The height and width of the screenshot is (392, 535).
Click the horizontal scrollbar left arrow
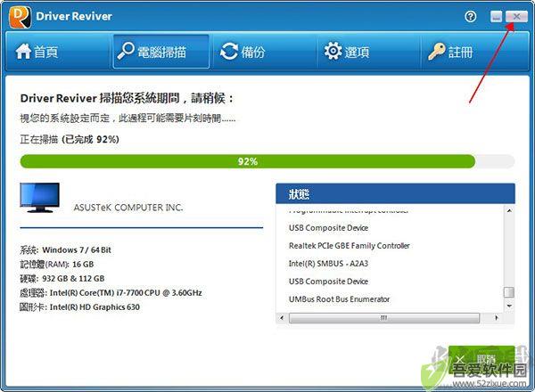pos(282,318)
